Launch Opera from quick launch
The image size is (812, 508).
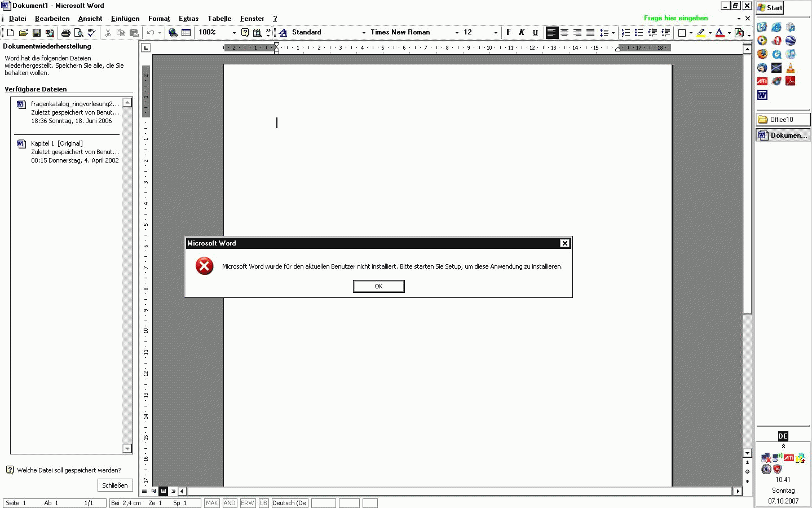(776, 41)
